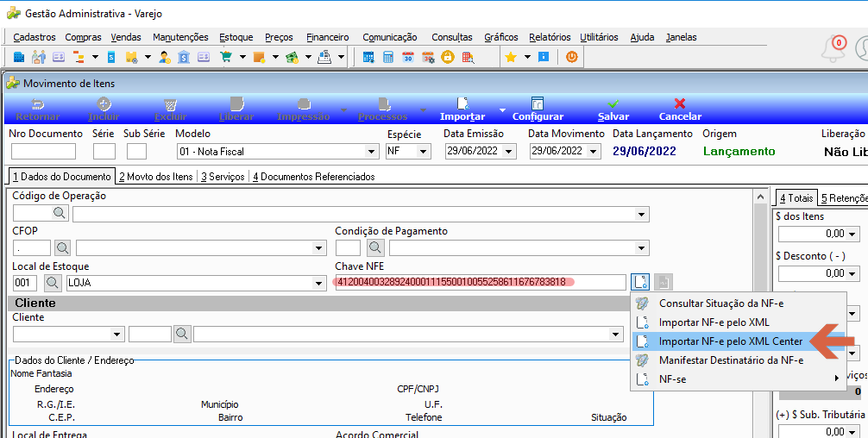Open the blue info square icon
Screen dimensions: 868x438
pos(544,57)
